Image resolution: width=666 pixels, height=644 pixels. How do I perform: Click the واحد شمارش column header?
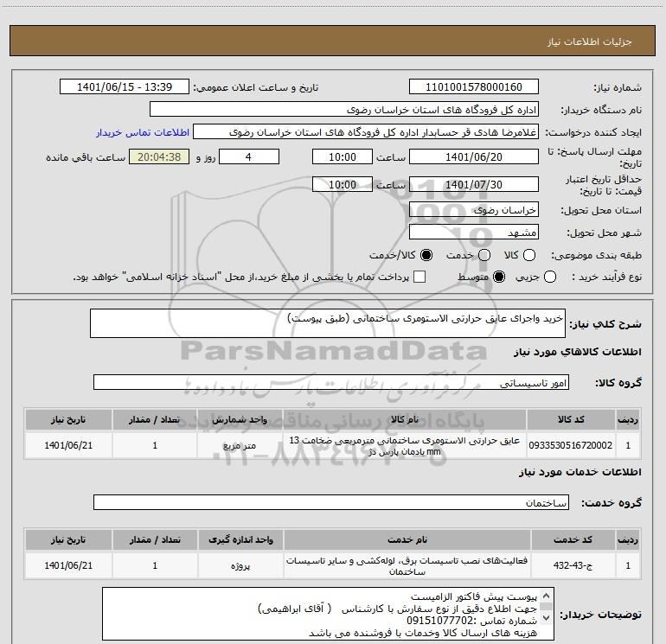pyautogui.click(x=240, y=419)
